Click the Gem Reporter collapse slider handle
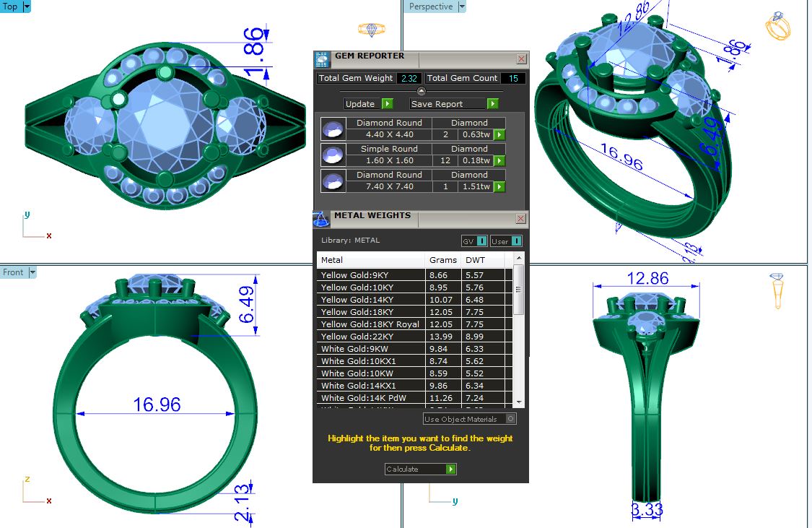This screenshot has height=528, width=812. (422, 91)
